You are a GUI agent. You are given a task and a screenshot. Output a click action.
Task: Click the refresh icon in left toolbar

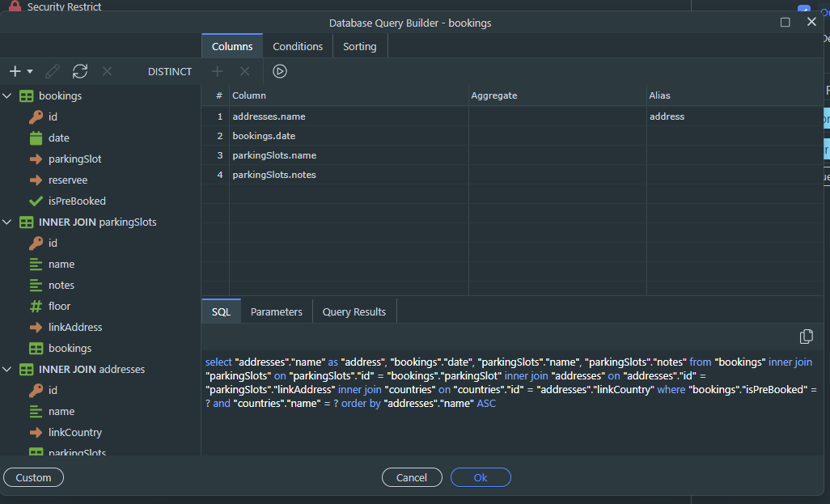[79, 71]
